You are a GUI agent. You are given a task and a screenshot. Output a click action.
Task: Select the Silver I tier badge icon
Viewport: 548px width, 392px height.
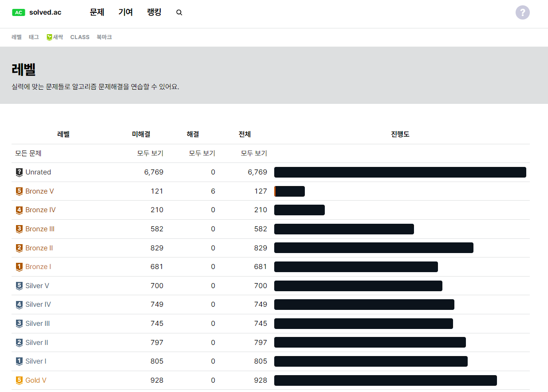point(19,361)
